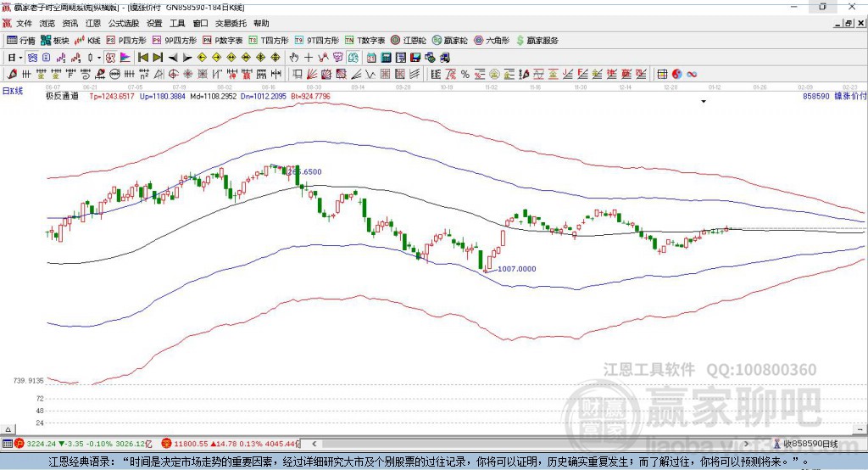
Task: Jump to the last bar
Action: (x=158, y=58)
